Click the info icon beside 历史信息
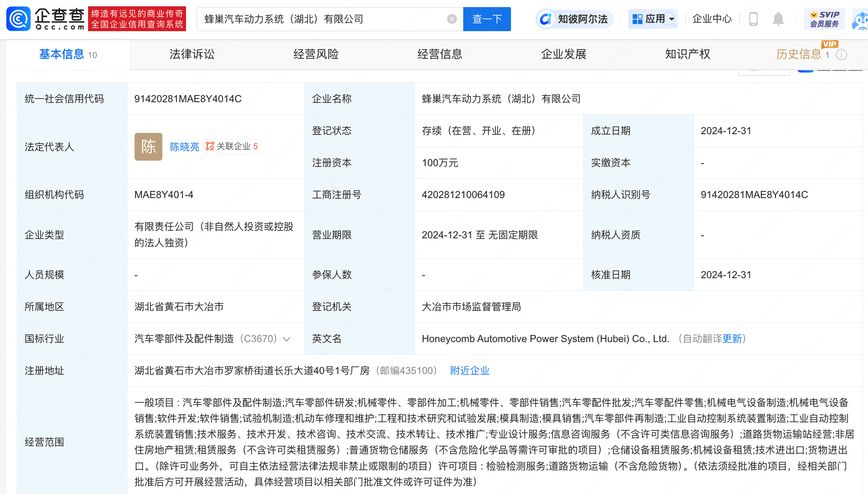Image resolution: width=868 pixels, height=494 pixels. coord(842,54)
